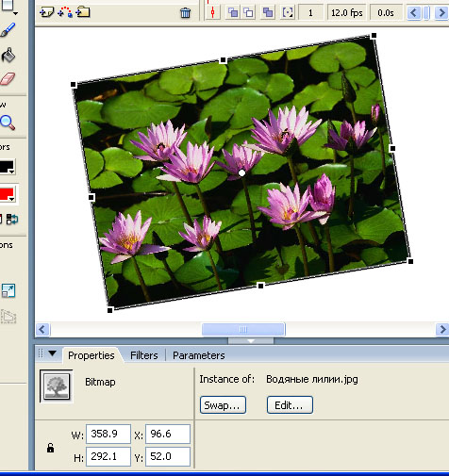Center the frame in timeline
This screenshot has width=449, height=476.
click(213, 12)
